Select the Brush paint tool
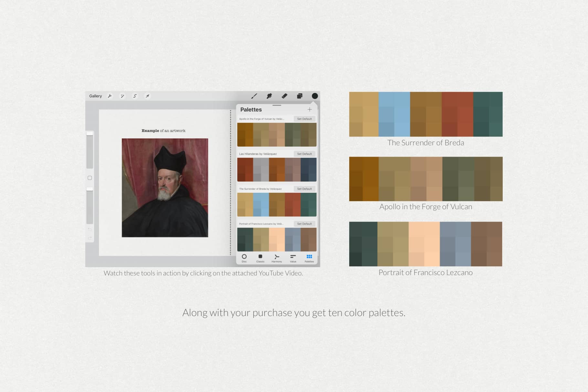Image resolution: width=588 pixels, height=392 pixels. (x=254, y=96)
